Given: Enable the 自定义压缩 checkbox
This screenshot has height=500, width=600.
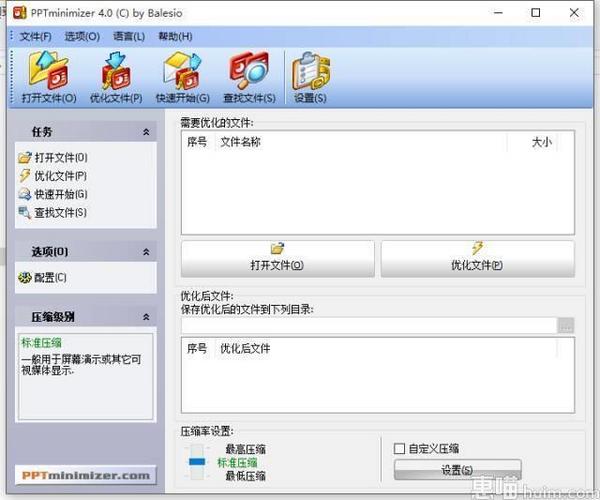Looking at the screenshot, I should (x=399, y=448).
